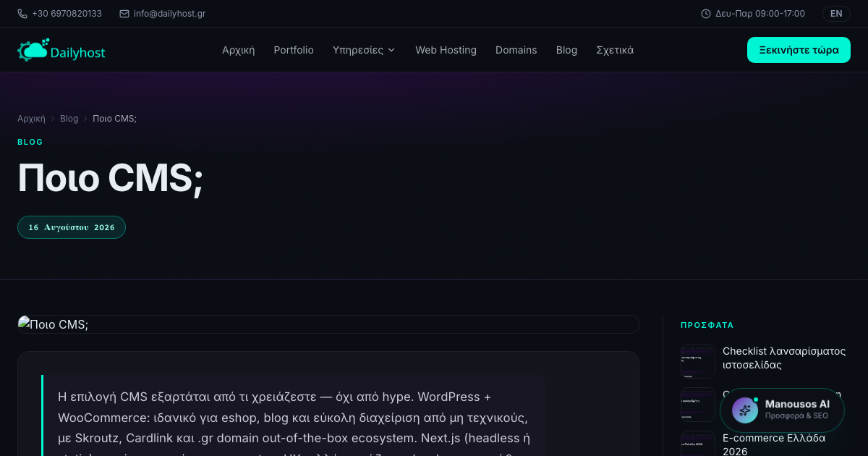
Task: Go to the Domains menu item
Action: (x=516, y=50)
